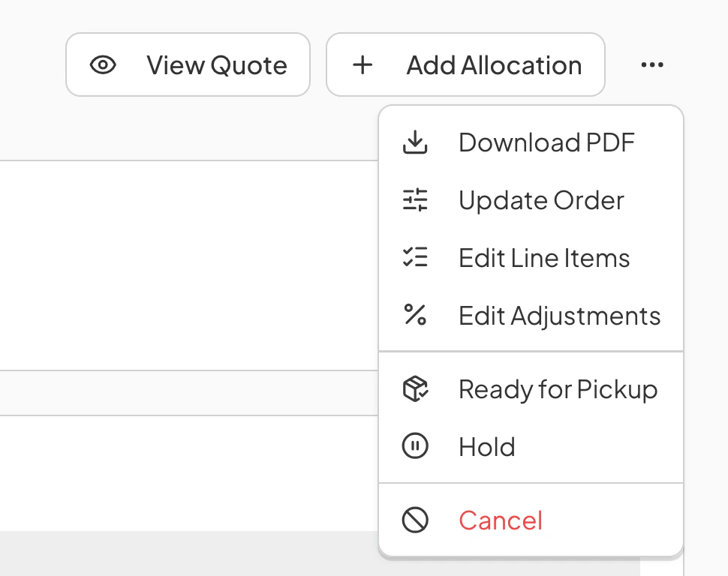The width and height of the screenshot is (728, 576).
Task: Click the prohibited circle icon beside Cancel
Action: [415, 520]
